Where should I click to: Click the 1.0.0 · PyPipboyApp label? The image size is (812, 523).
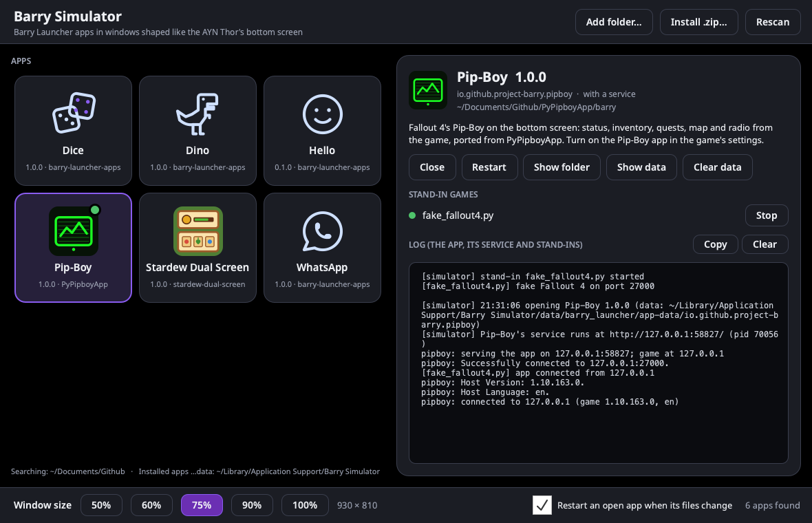pyautogui.click(x=73, y=284)
